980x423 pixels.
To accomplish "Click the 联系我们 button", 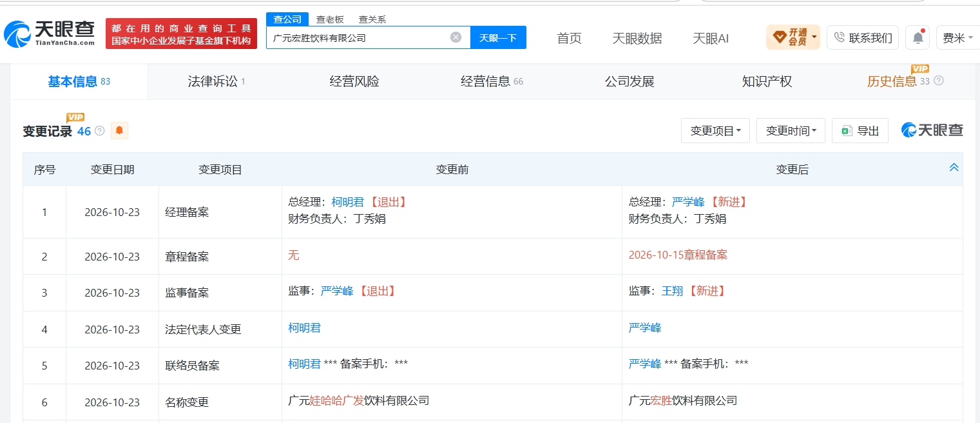I will 863,38.
